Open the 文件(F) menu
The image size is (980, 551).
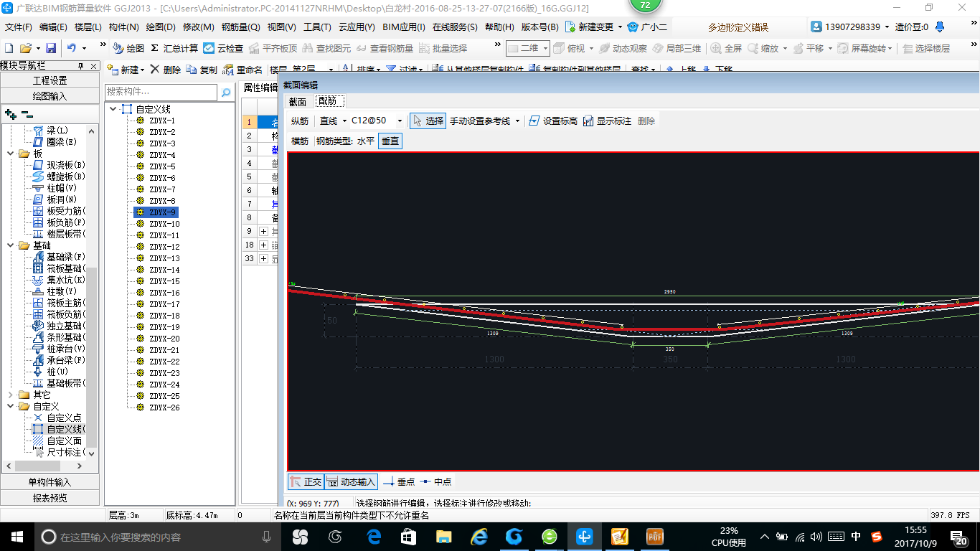(19, 27)
